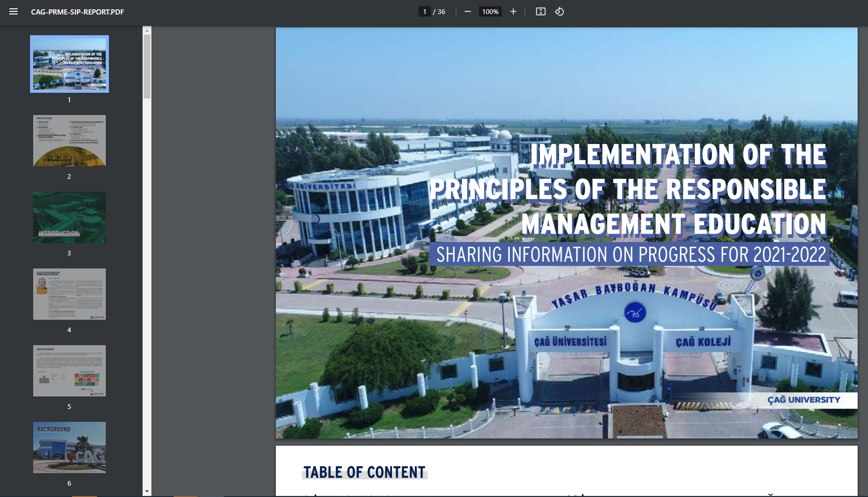The image size is (868, 497).
Task: Click the page number input field
Action: coord(424,11)
